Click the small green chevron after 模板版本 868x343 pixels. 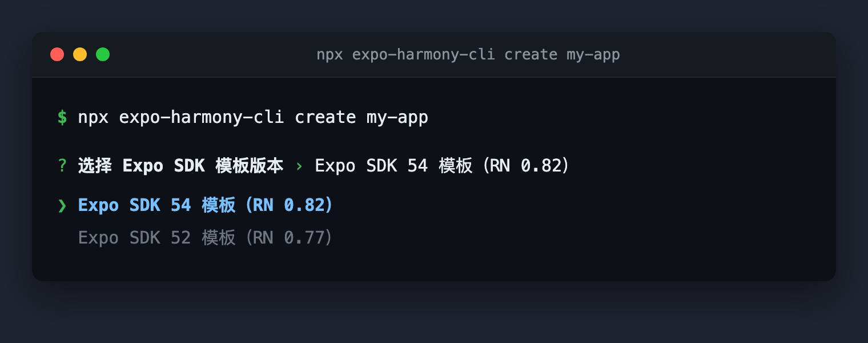pos(299,166)
